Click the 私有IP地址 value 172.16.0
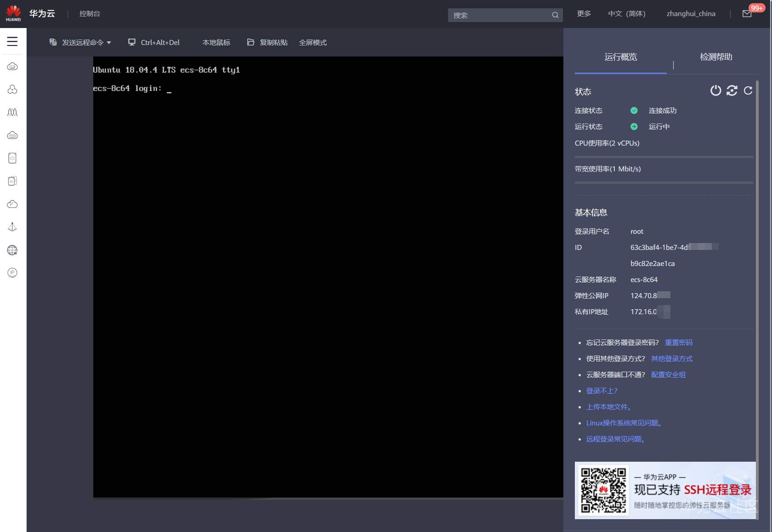This screenshot has width=772, height=532. point(650,311)
